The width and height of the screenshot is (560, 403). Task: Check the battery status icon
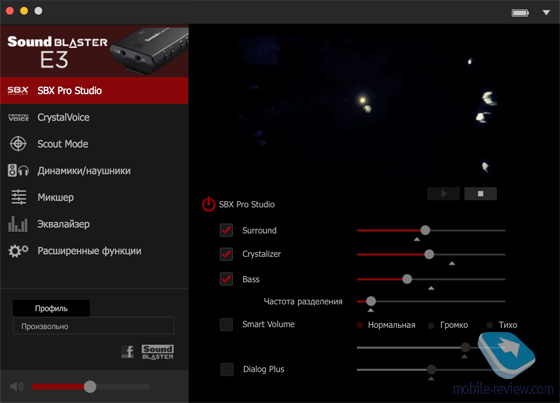(x=520, y=13)
